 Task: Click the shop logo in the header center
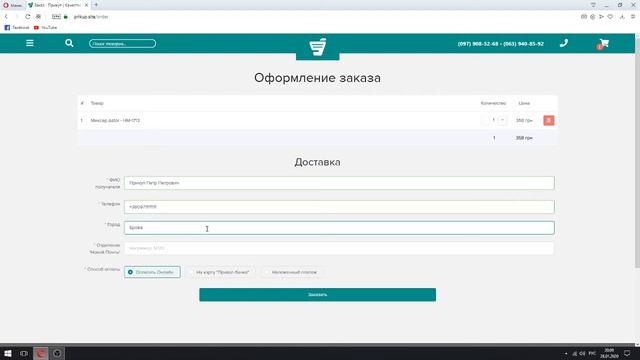pyautogui.click(x=318, y=47)
